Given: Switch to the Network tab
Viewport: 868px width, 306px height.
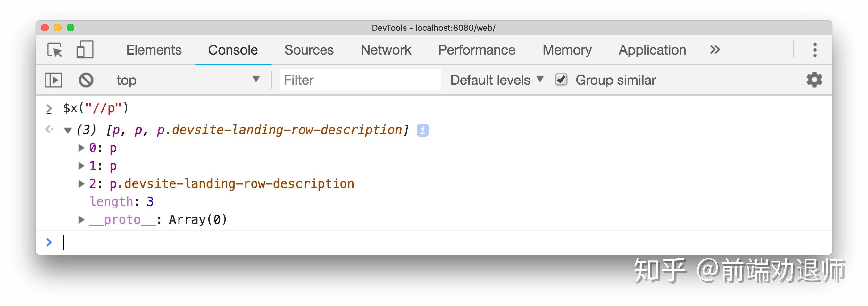Looking at the screenshot, I should pos(386,50).
